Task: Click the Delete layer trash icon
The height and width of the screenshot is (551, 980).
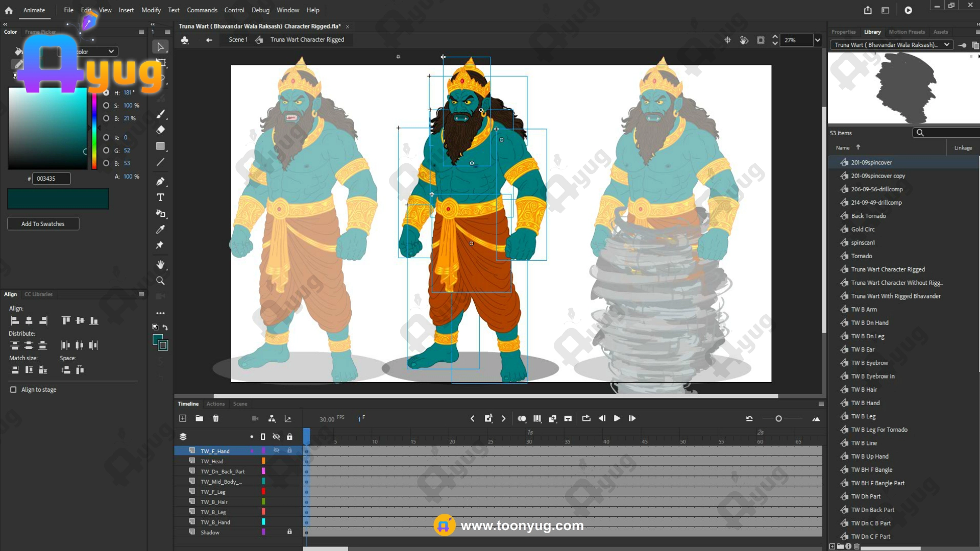Action: tap(216, 418)
